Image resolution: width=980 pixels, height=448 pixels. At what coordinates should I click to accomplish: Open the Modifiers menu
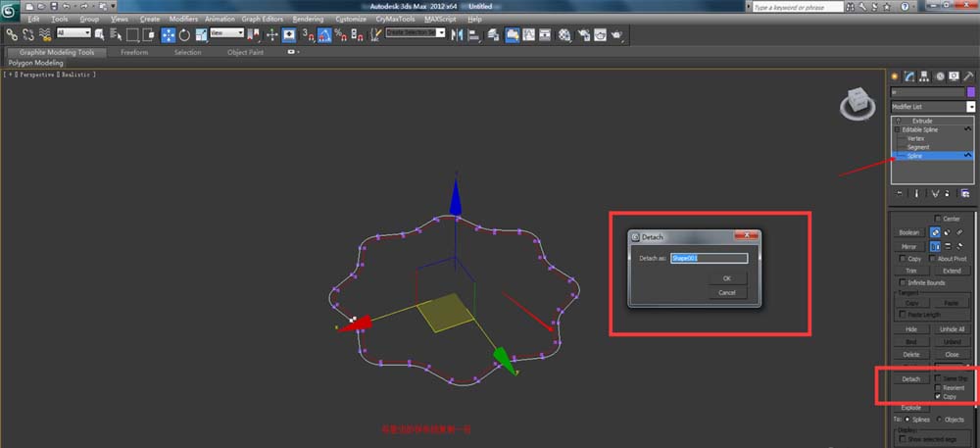click(x=183, y=20)
